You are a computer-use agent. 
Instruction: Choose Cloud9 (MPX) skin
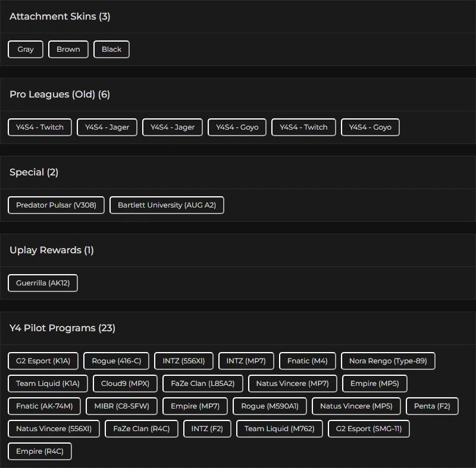[x=125, y=384]
